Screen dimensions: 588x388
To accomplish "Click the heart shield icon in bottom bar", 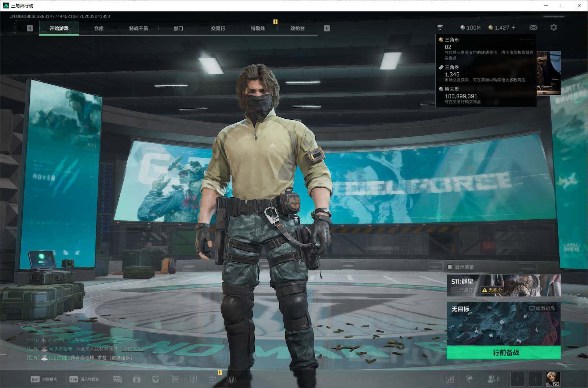I will (x=156, y=379).
